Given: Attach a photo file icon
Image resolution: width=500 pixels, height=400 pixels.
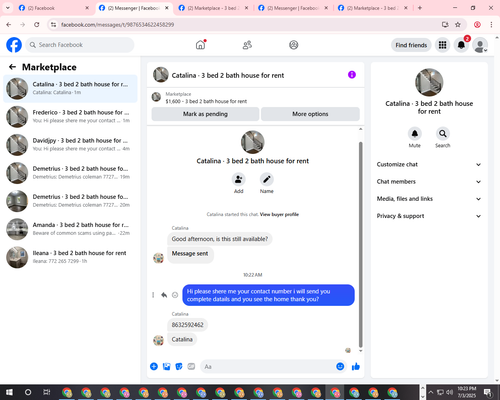Looking at the screenshot, I should click(166, 367).
